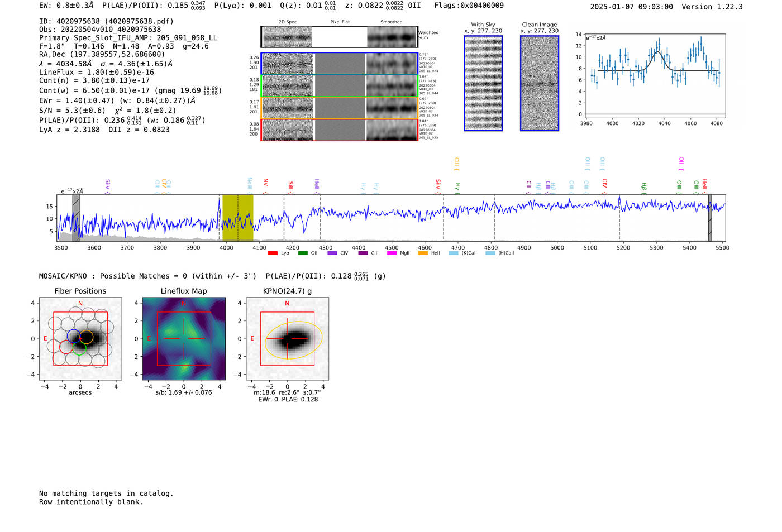Click the hatched gray band near 5460 Å
The width and height of the screenshot is (782, 532).
tap(709, 218)
